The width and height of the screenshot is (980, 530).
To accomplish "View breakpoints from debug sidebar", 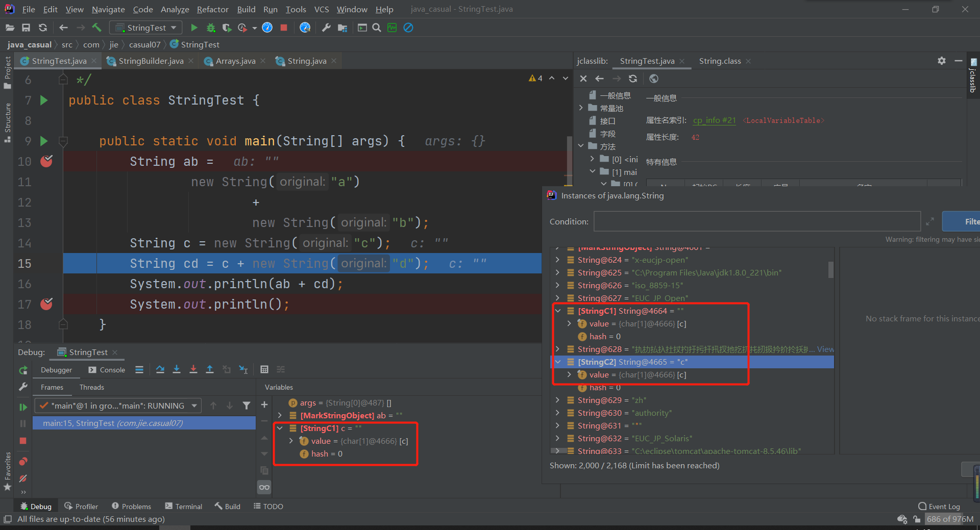I will [x=23, y=462].
